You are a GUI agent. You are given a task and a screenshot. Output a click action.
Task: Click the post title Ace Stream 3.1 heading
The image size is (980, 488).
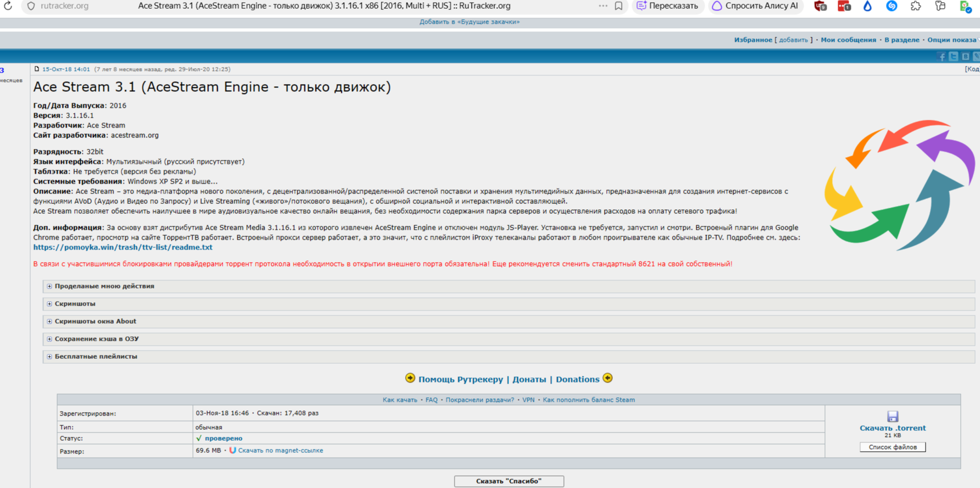pos(212,87)
